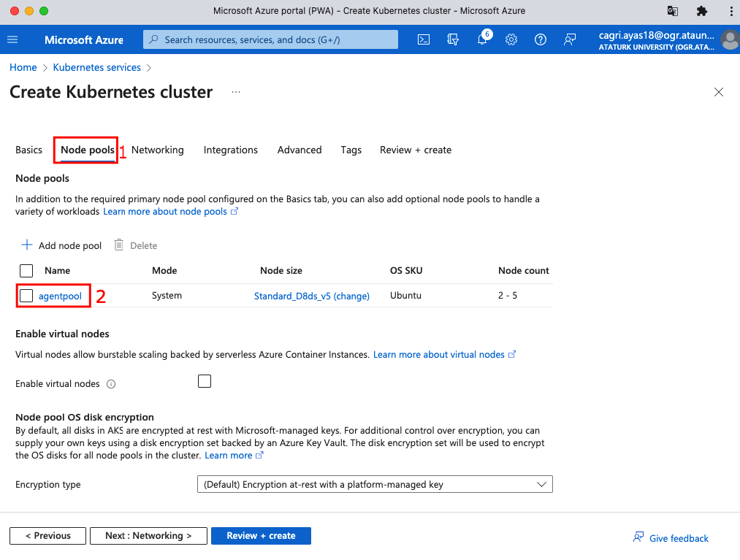
Task: Click the feedback icon in top bar
Action: (570, 39)
